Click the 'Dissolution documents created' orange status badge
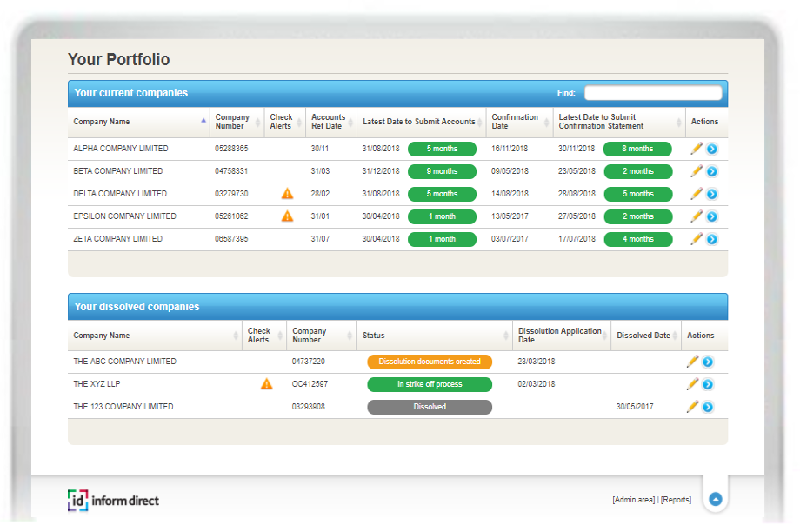 point(430,362)
